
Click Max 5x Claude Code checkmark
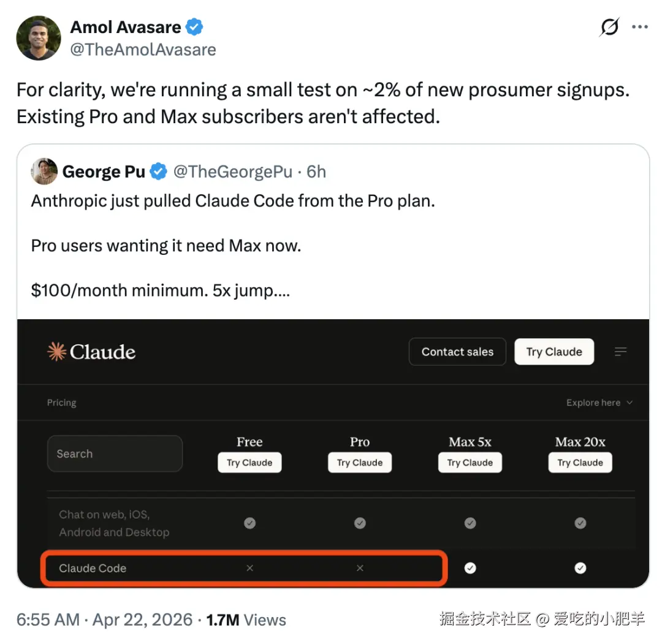[x=470, y=568]
